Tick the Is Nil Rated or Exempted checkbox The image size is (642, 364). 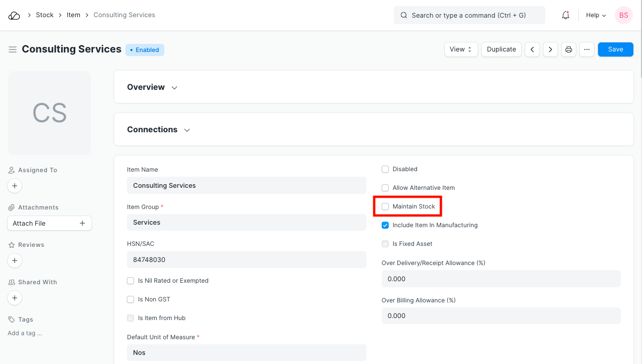tap(130, 281)
